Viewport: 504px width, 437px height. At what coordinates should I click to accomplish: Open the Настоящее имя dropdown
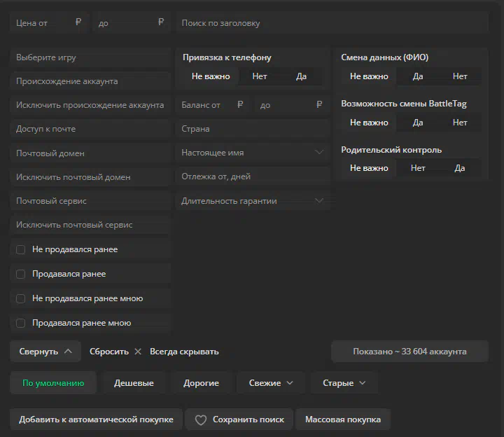point(253,153)
